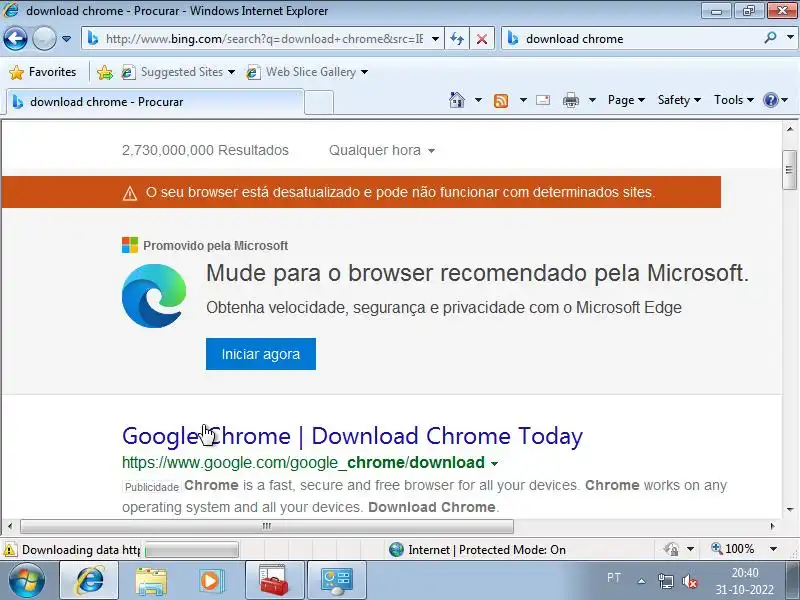This screenshot has width=800, height=600.
Task: Click the vertical scrollbar down arrow
Action: 789,509
